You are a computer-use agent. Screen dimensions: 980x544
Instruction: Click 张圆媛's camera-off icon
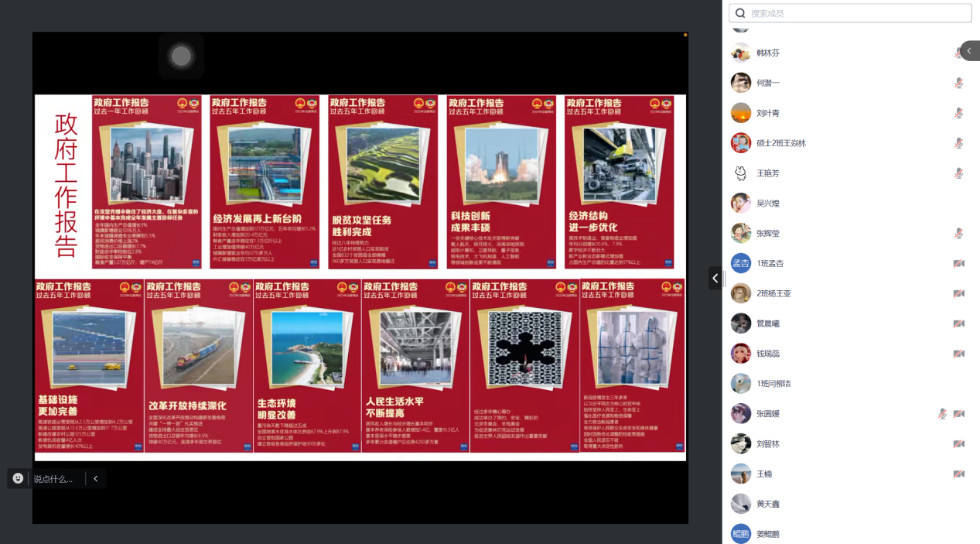(958, 413)
